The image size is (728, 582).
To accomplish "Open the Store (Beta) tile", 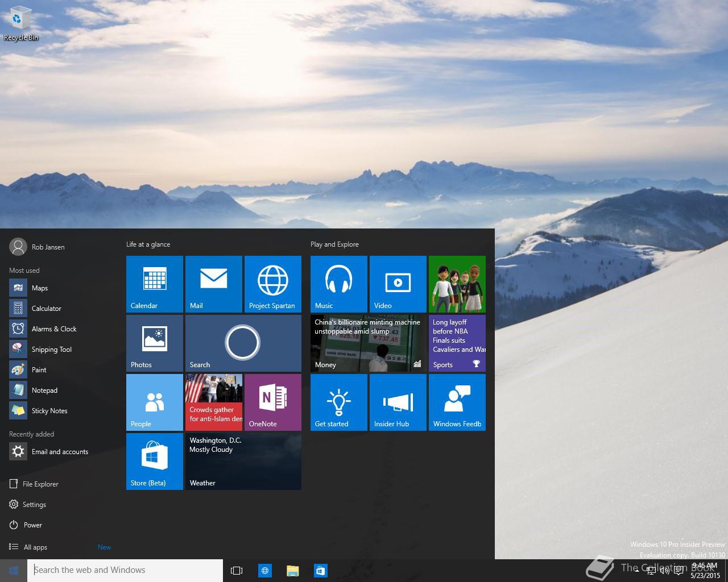I will point(155,462).
